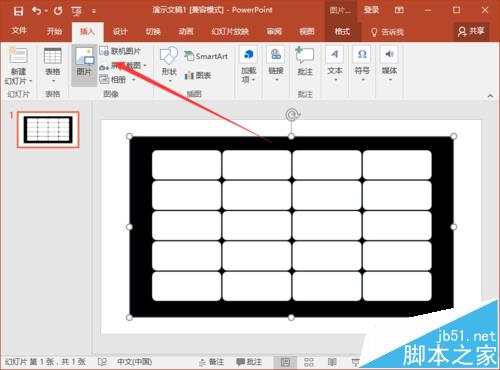
Task: Expand the 相册 dropdown arrow
Action: pos(134,80)
